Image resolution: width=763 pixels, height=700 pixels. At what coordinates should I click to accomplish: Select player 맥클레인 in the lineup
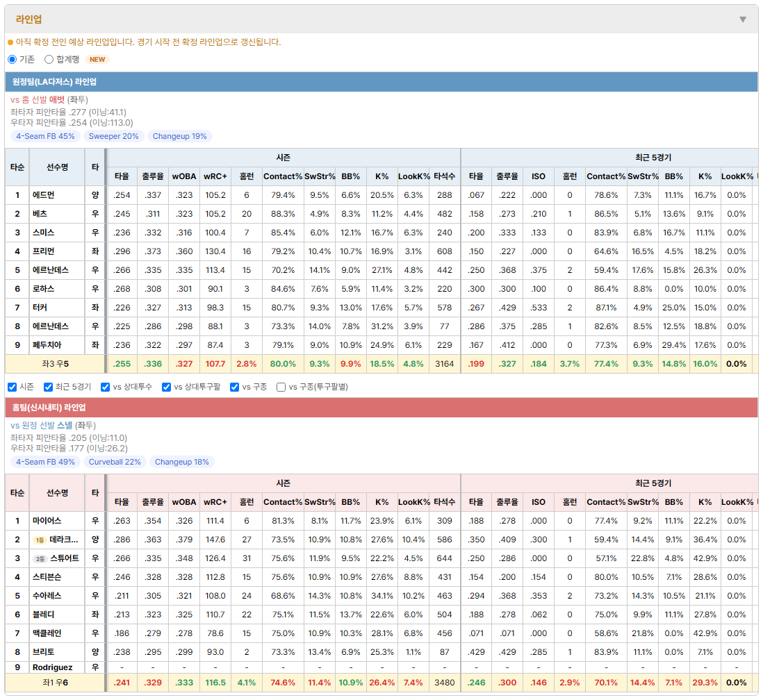tap(47, 633)
